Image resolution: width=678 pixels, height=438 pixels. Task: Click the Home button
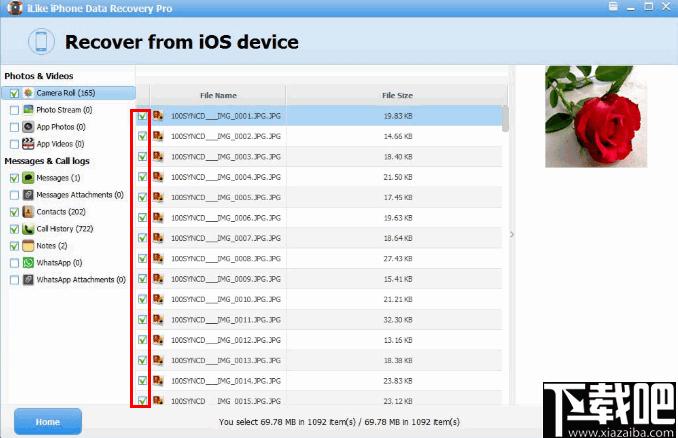(48, 422)
